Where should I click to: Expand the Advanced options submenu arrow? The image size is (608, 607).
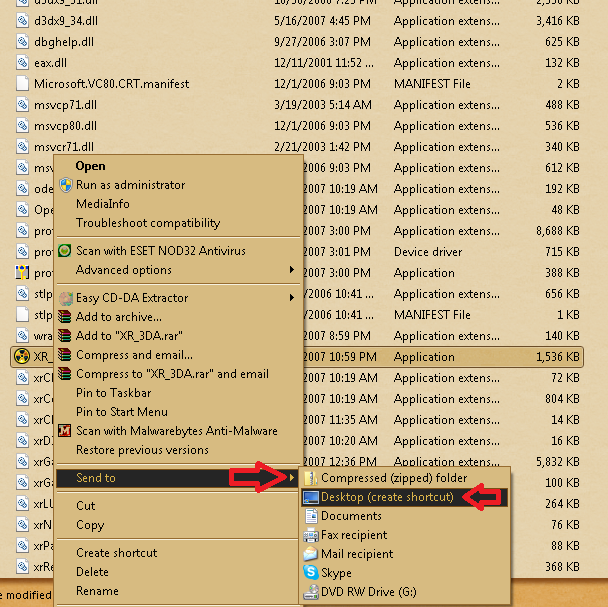click(292, 270)
